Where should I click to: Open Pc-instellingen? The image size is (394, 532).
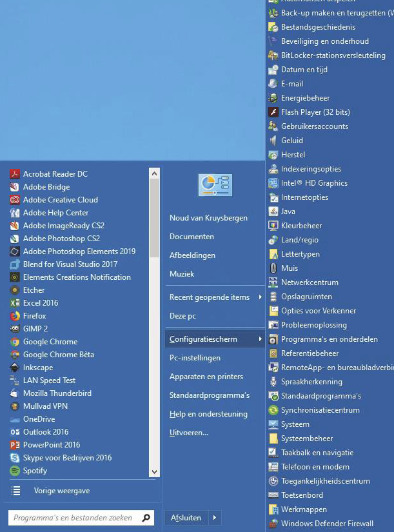[x=195, y=358]
